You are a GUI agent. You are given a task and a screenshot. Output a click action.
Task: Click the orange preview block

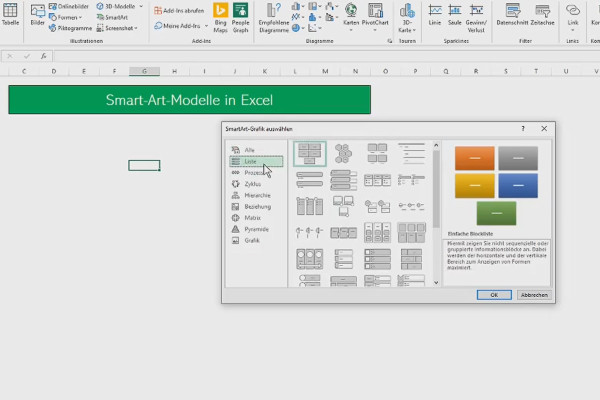click(x=474, y=158)
